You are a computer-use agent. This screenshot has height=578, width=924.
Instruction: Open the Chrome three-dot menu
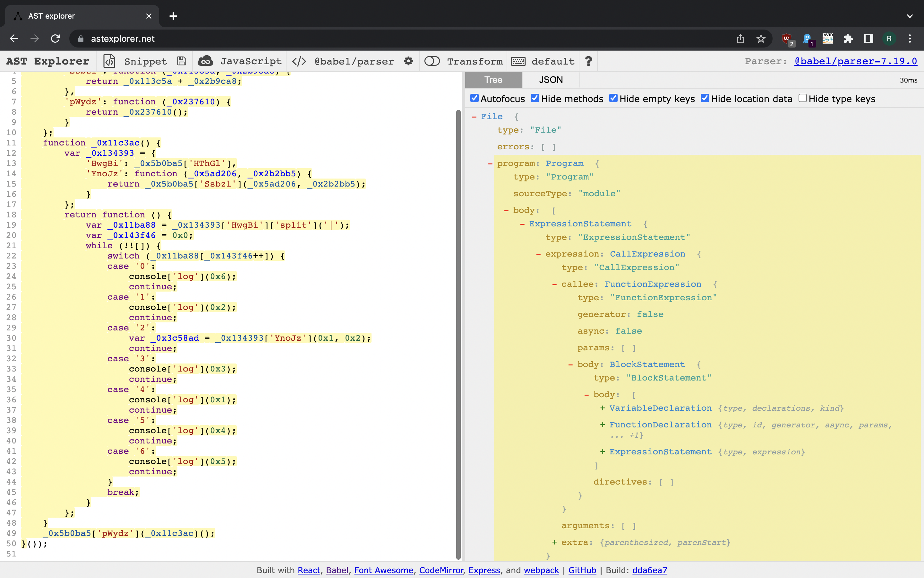coord(910,39)
